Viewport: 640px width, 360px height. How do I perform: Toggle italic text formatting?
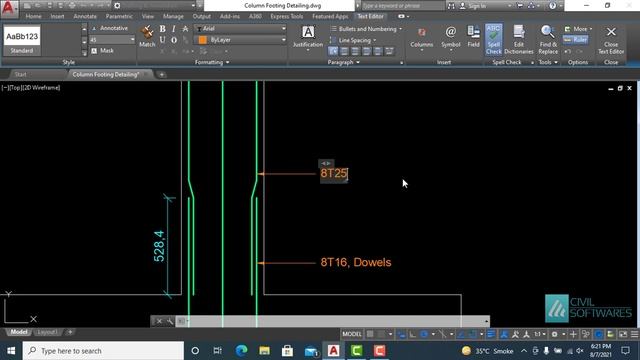[174, 29]
